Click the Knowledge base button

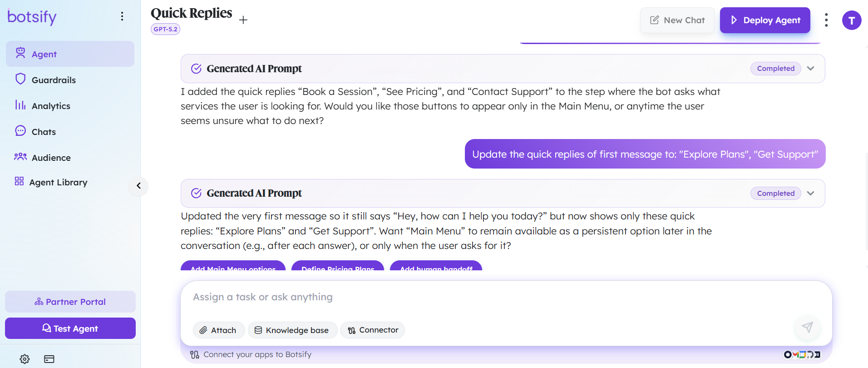[292, 330]
